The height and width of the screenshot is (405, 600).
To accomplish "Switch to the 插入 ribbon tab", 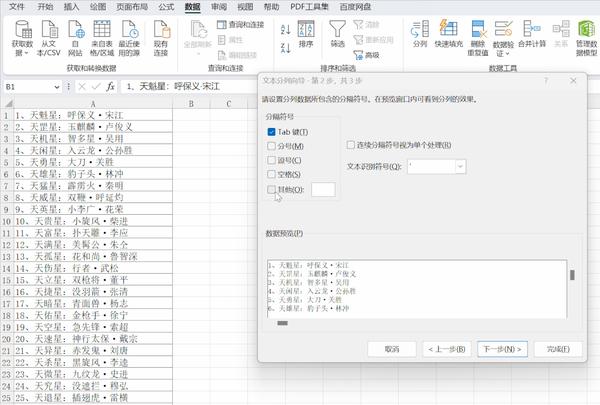I will pos(71,7).
